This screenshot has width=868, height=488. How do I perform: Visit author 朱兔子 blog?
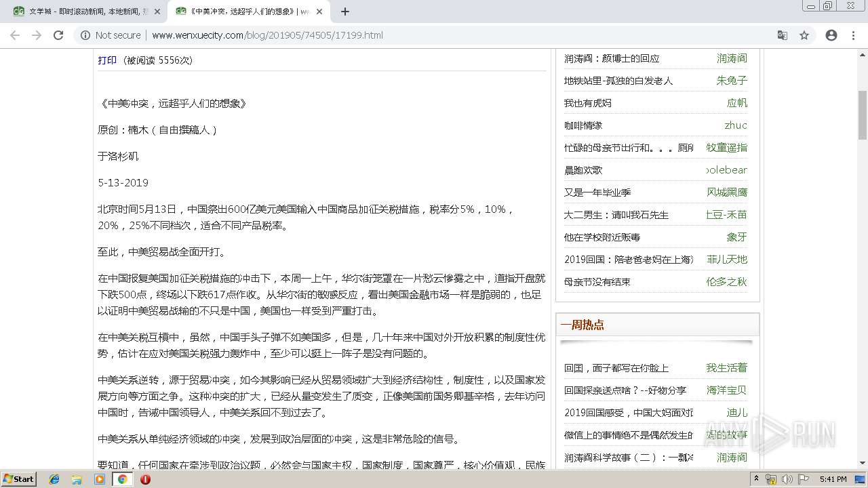point(732,81)
